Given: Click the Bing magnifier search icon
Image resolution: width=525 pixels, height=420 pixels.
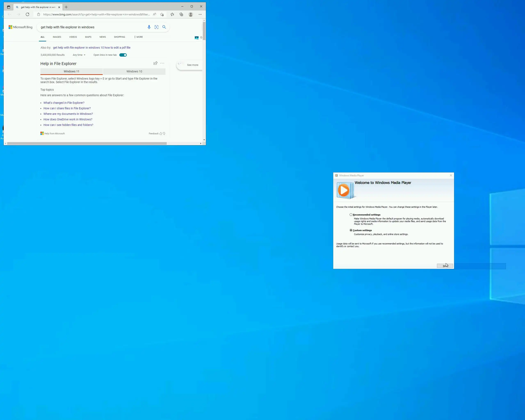Looking at the screenshot, I should (164, 27).
